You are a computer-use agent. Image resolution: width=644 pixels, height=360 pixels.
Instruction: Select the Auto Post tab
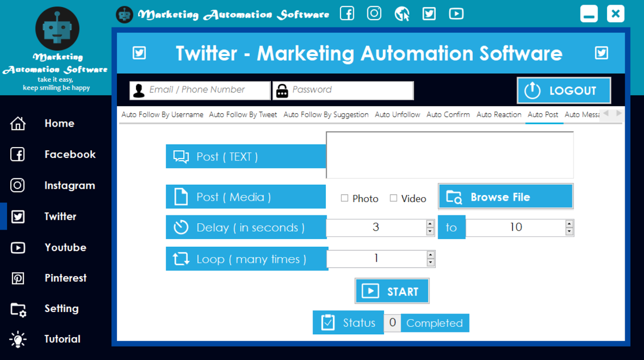tap(543, 115)
